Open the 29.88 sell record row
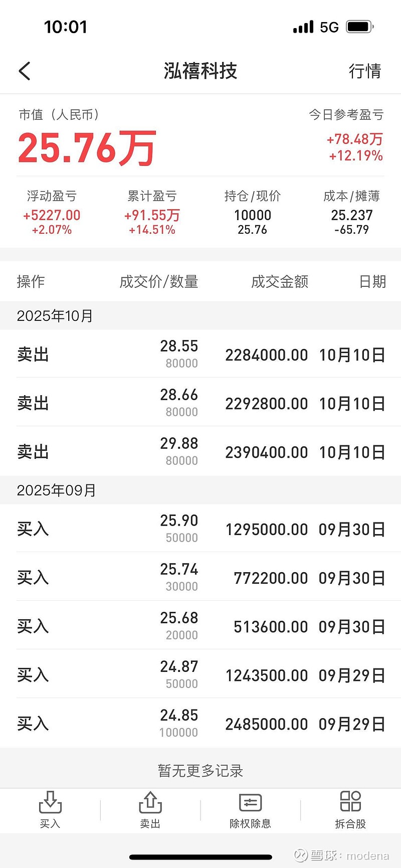Viewport: 401px width, 868px height. coord(200,451)
